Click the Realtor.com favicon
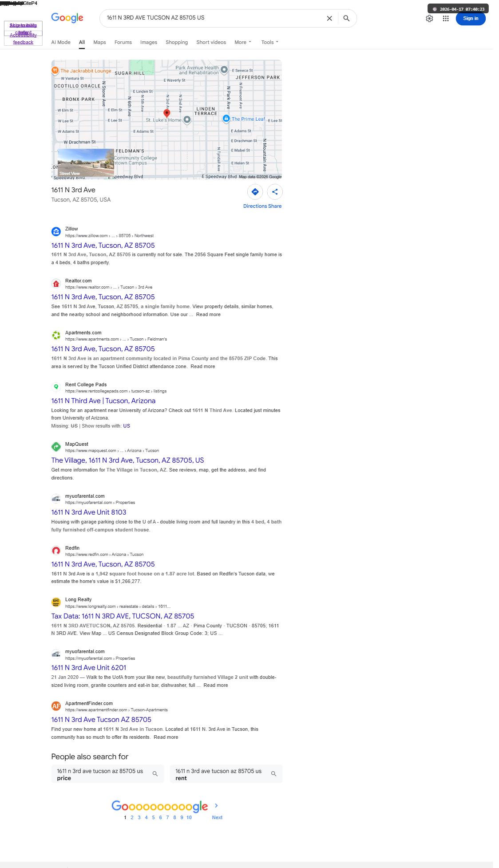Viewport: 499px width, 868px height. [x=56, y=283]
